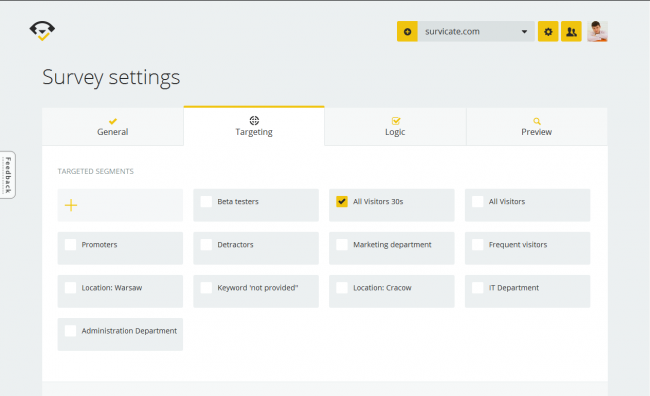Tick the Detractors checkbox
The height and width of the screenshot is (396, 650).
click(x=206, y=245)
